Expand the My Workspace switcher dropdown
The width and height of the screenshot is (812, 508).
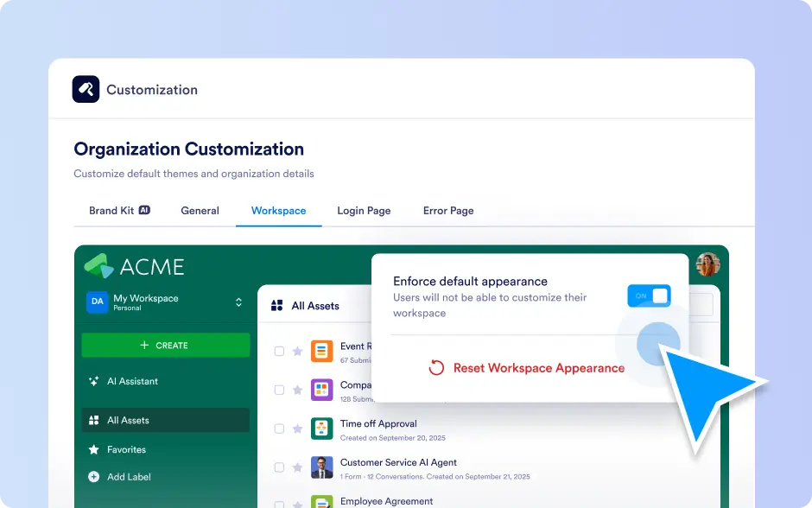[x=238, y=302]
